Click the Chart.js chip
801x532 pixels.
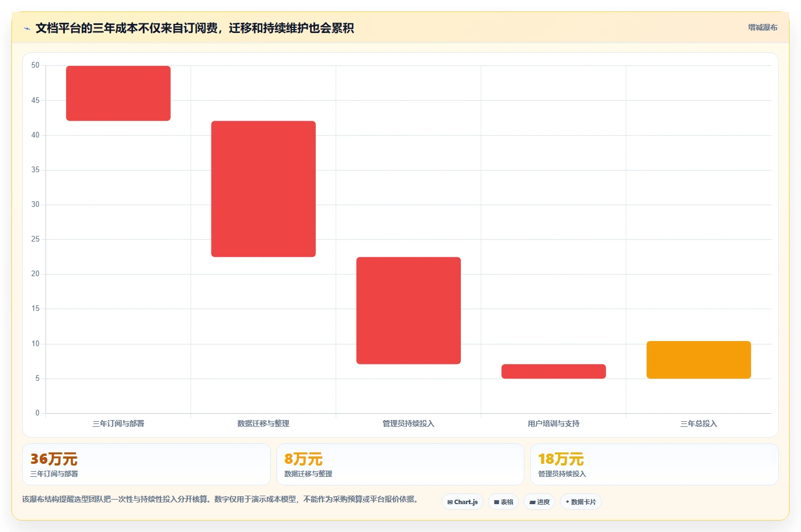(463, 502)
